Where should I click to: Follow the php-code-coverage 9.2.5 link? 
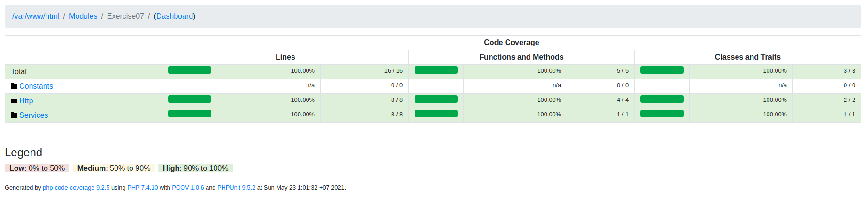[76, 187]
